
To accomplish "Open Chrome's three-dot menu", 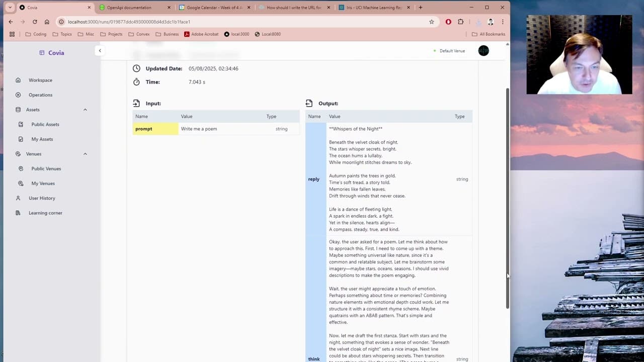I will pos(502,22).
